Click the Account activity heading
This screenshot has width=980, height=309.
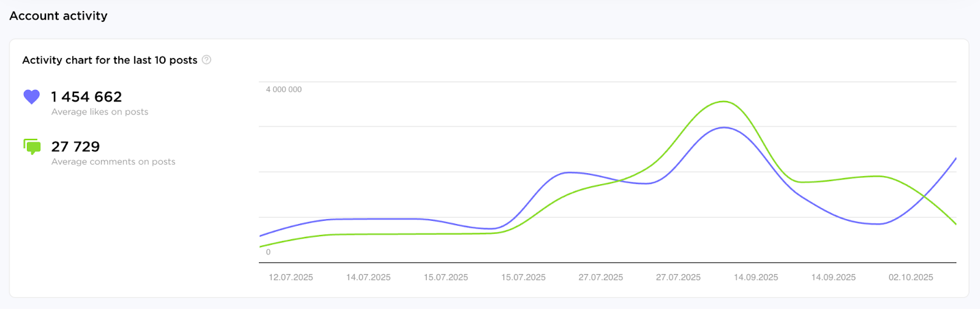coord(58,16)
